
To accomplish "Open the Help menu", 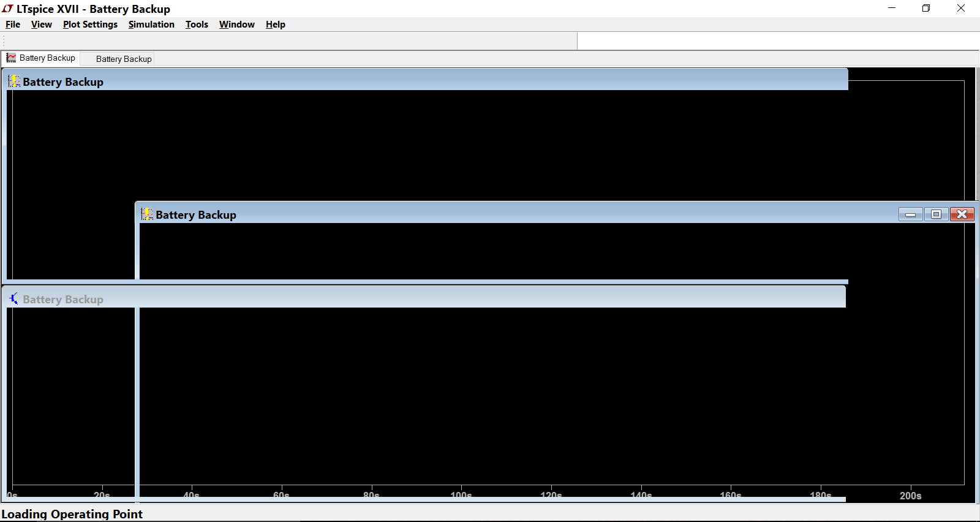I will (x=276, y=25).
